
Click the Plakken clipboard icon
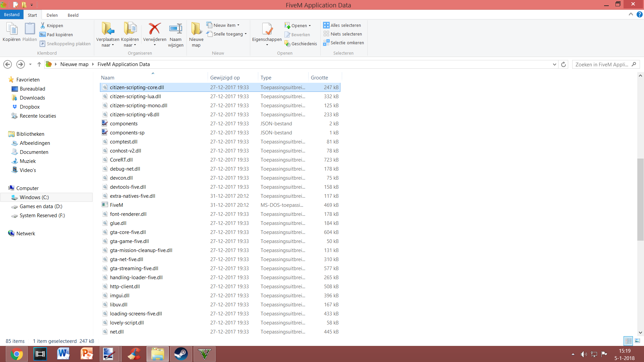[x=30, y=29]
